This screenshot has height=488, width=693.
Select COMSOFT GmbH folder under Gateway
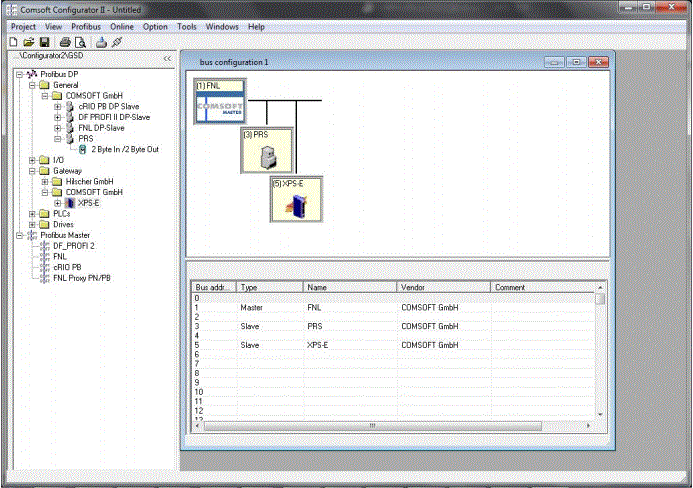coord(94,192)
